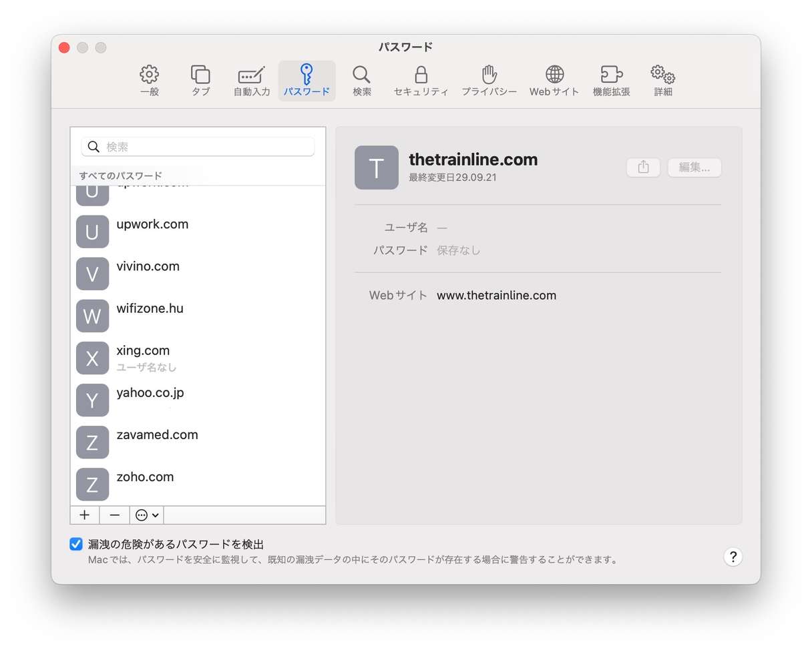The height and width of the screenshot is (652, 812).
Task: Click the thetrainline.com title heading
Action: [473, 159]
